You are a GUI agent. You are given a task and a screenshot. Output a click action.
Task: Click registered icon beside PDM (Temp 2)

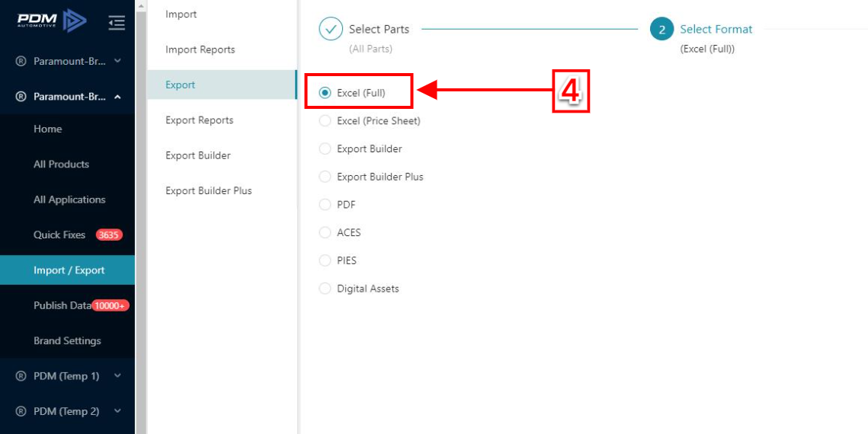pyautogui.click(x=21, y=411)
